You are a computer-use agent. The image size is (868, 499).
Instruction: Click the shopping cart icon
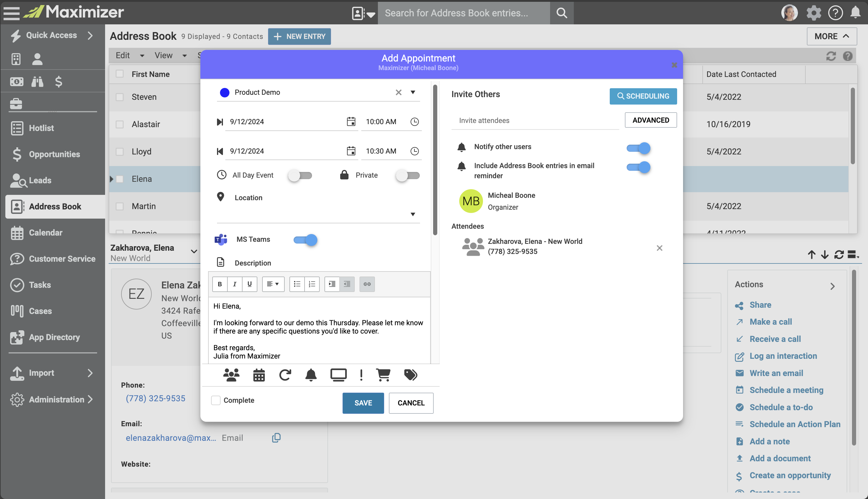(x=383, y=375)
